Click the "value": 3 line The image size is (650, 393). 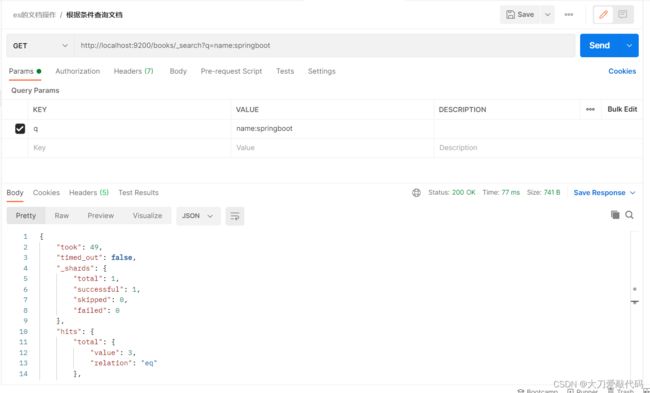point(113,353)
